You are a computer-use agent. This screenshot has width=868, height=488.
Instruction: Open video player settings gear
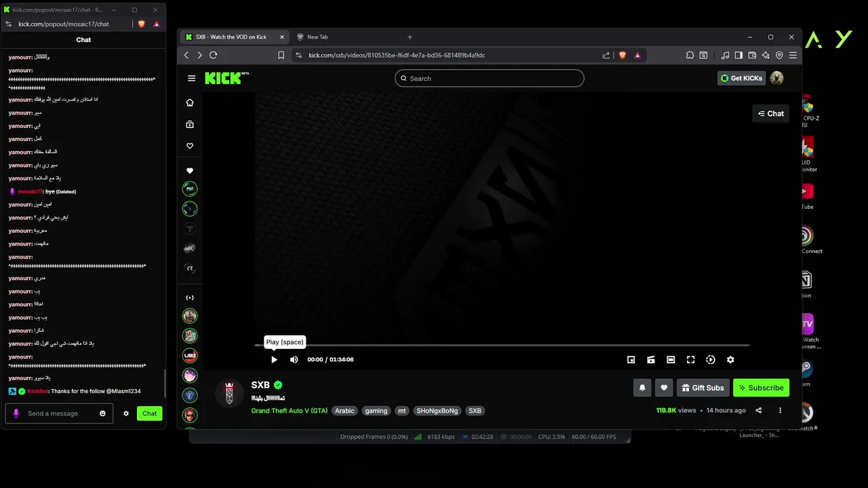[x=730, y=360]
